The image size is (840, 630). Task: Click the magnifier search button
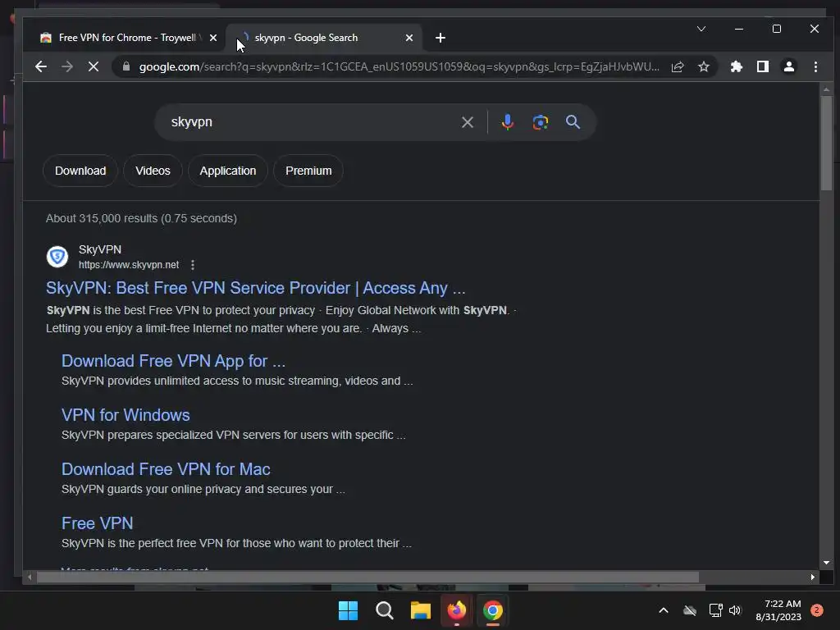click(573, 122)
